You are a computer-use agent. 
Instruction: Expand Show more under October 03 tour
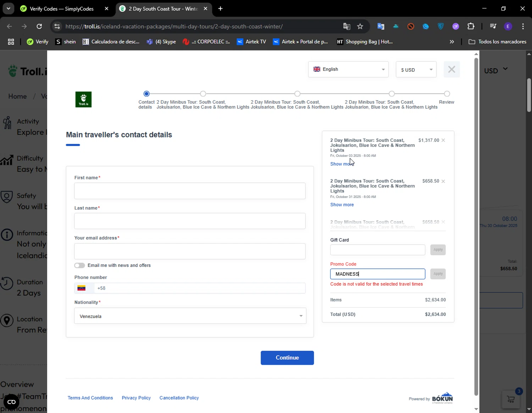coord(342,164)
